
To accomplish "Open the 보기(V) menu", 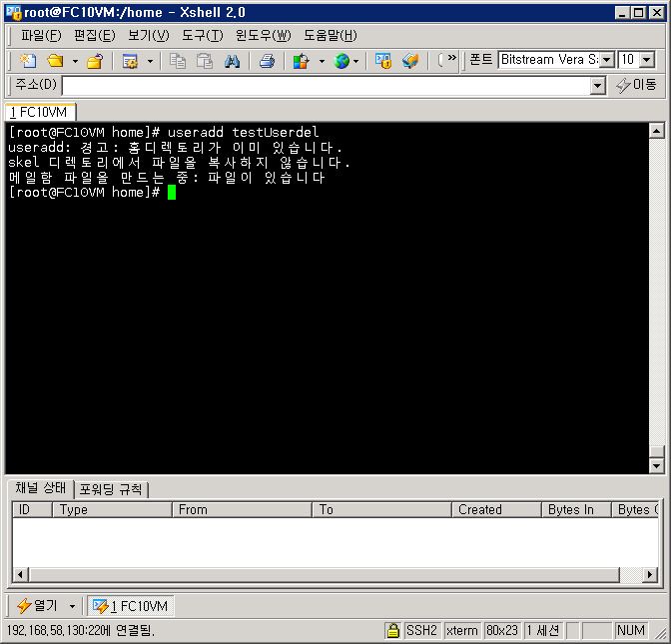I will point(149,36).
